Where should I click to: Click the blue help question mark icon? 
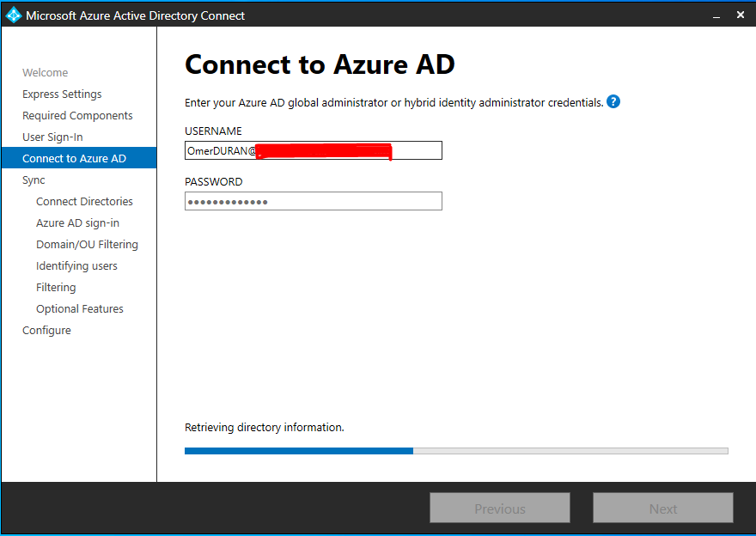tap(613, 101)
